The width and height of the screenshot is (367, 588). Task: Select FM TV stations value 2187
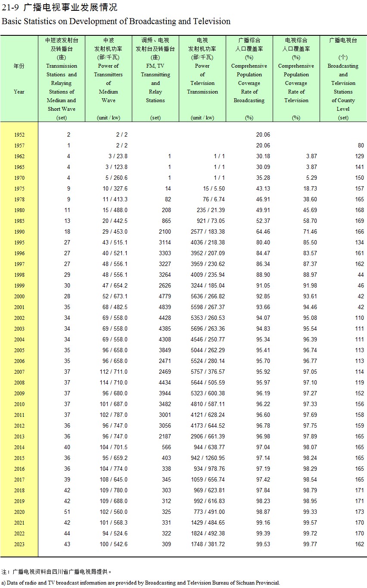tap(165, 437)
